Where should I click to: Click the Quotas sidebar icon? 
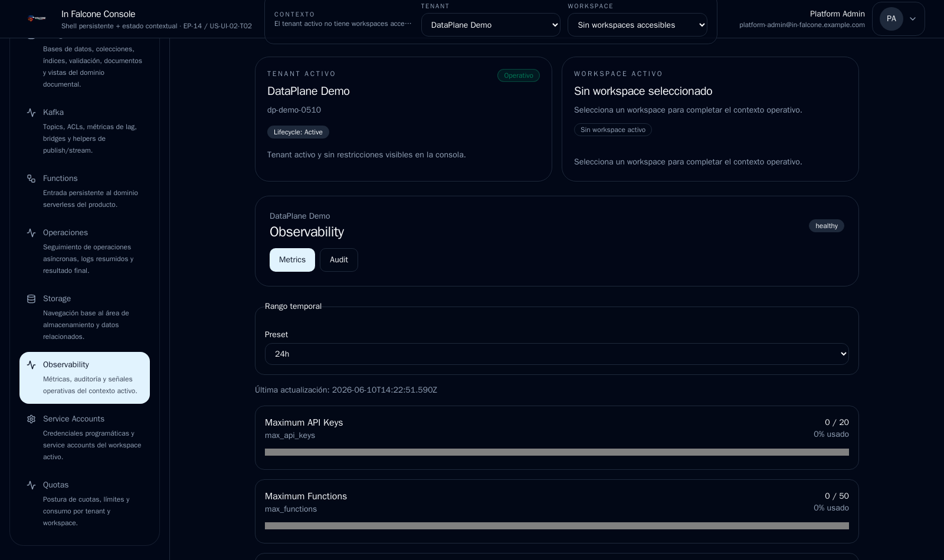point(31,485)
